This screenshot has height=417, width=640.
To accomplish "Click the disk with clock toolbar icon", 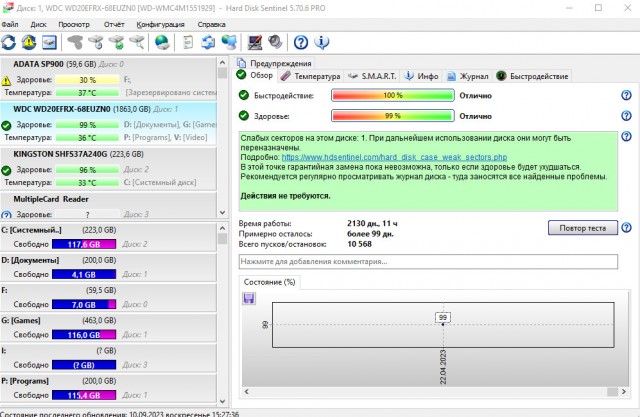I will [96, 42].
